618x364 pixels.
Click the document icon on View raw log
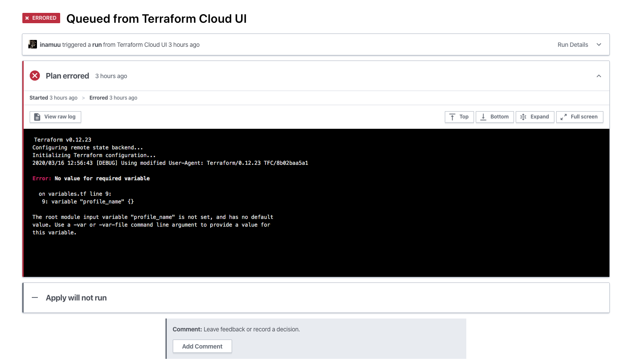point(37,117)
